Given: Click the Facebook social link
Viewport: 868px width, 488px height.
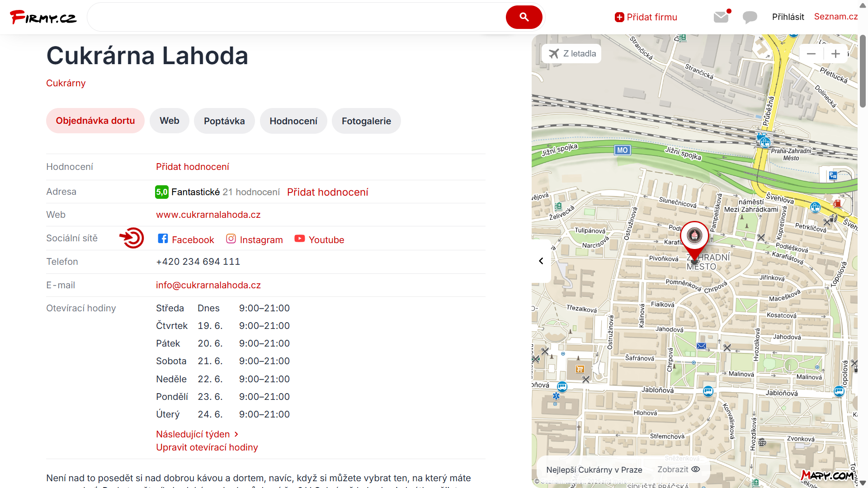Looking at the screenshot, I should pos(186,239).
